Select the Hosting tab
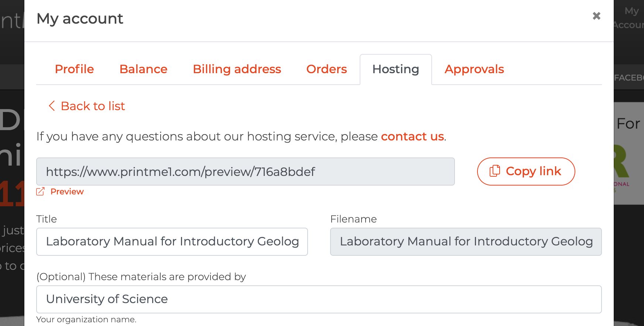The height and width of the screenshot is (326, 644). click(x=396, y=69)
